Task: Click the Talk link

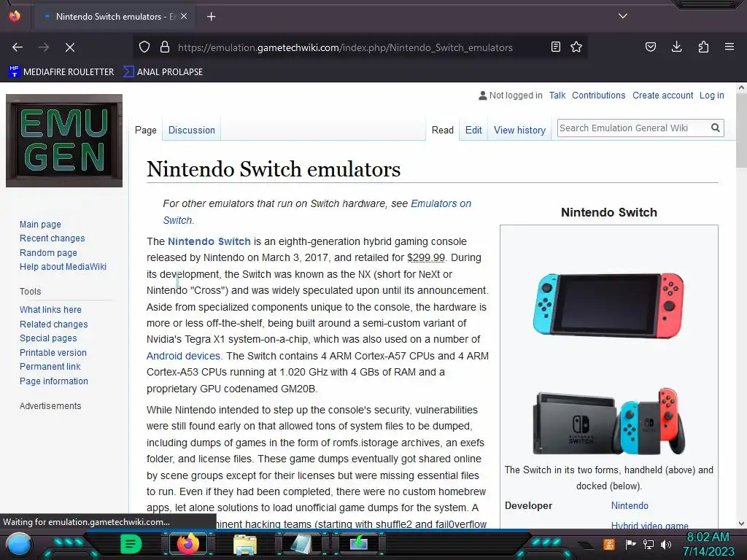Action: pyautogui.click(x=557, y=96)
